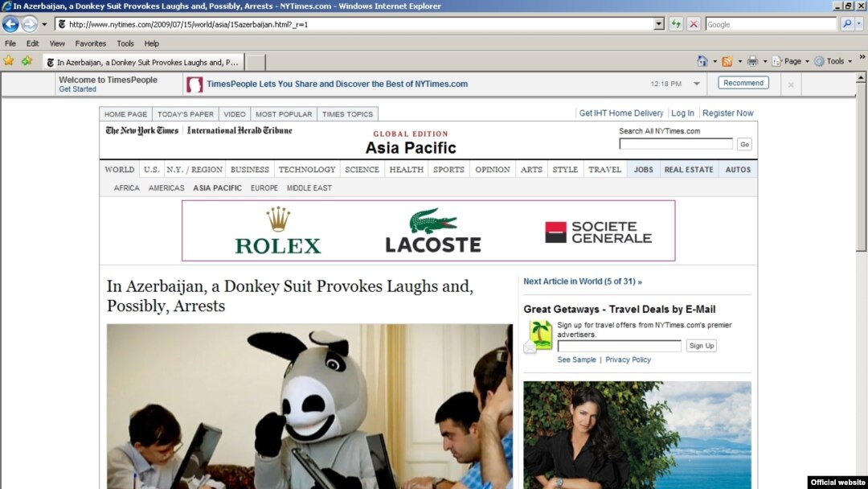Click the browser Forward arrow button
The width and height of the screenshot is (868, 489).
30,24
